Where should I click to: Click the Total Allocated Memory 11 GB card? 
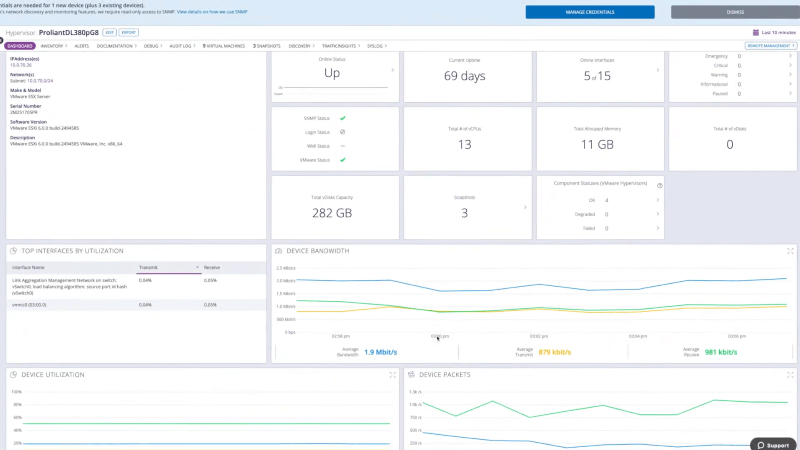(x=601, y=139)
